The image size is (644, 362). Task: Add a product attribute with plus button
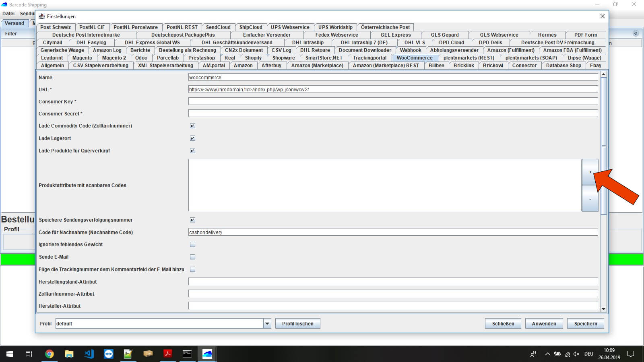click(590, 172)
